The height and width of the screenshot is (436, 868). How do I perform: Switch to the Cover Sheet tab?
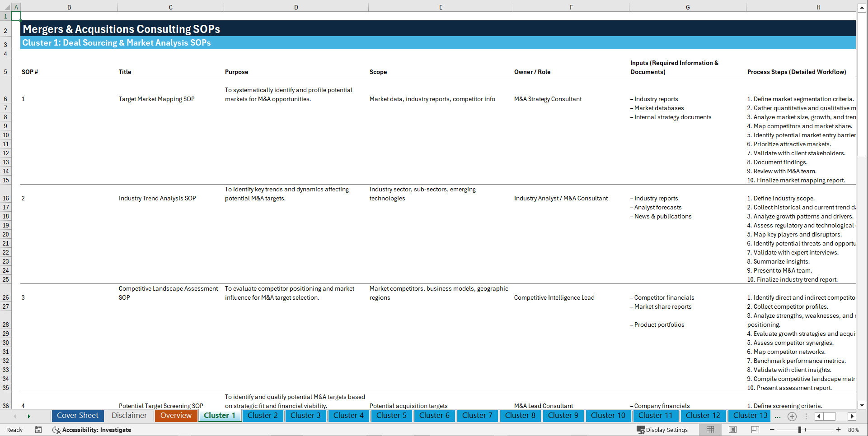pos(77,416)
